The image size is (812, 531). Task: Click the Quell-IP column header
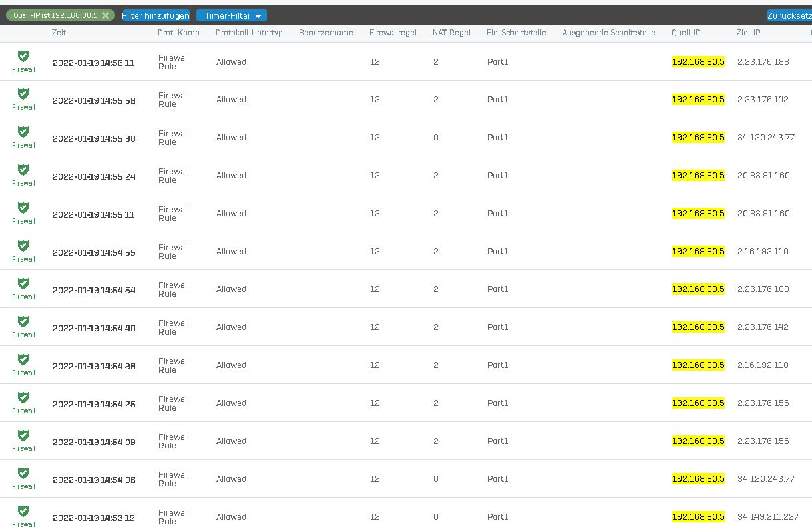[686, 33]
